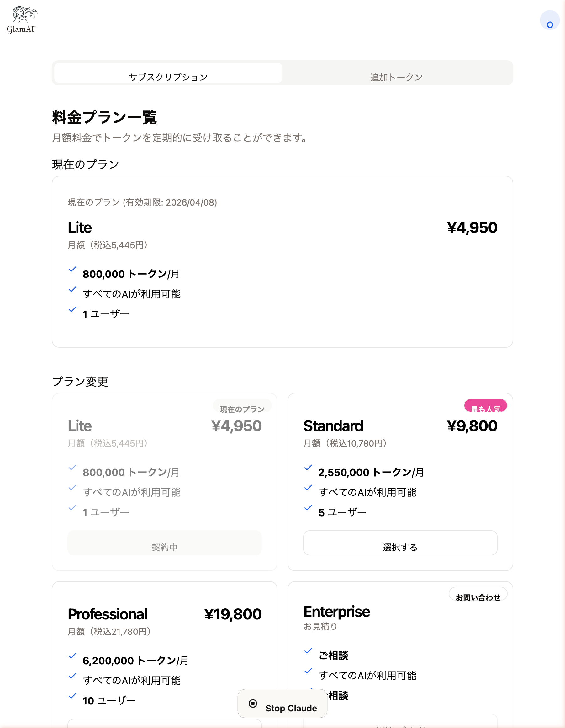Click the checkmark beside 800,000 トークン/月
Screen dimensions: 565x728
click(x=72, y=269)
